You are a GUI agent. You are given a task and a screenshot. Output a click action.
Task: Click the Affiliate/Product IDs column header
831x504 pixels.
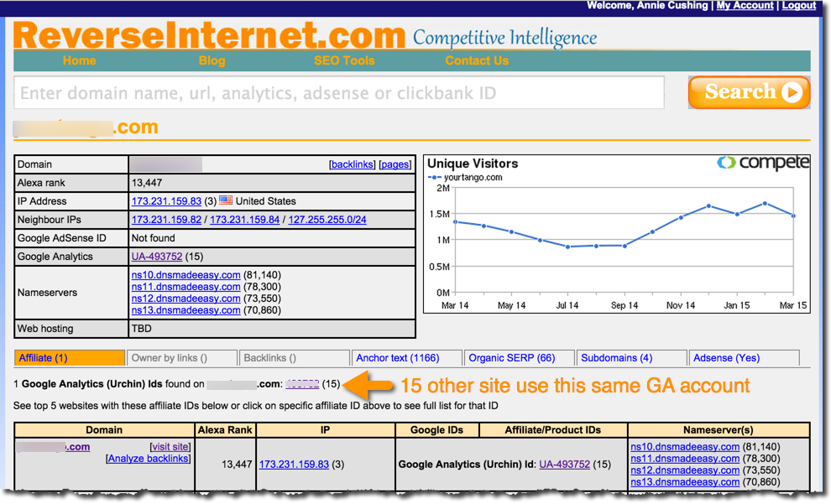click(553, 430)
